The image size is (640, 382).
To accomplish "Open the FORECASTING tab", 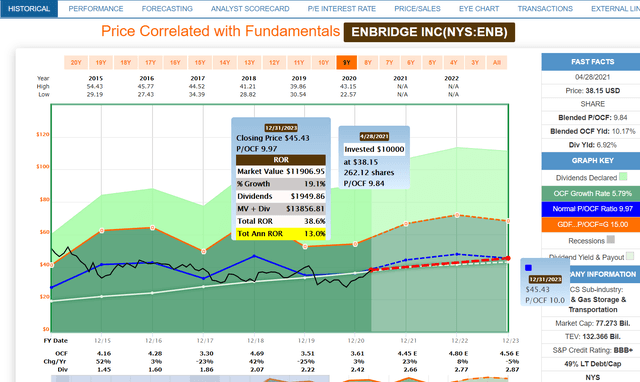I will (x=167, y=9).
